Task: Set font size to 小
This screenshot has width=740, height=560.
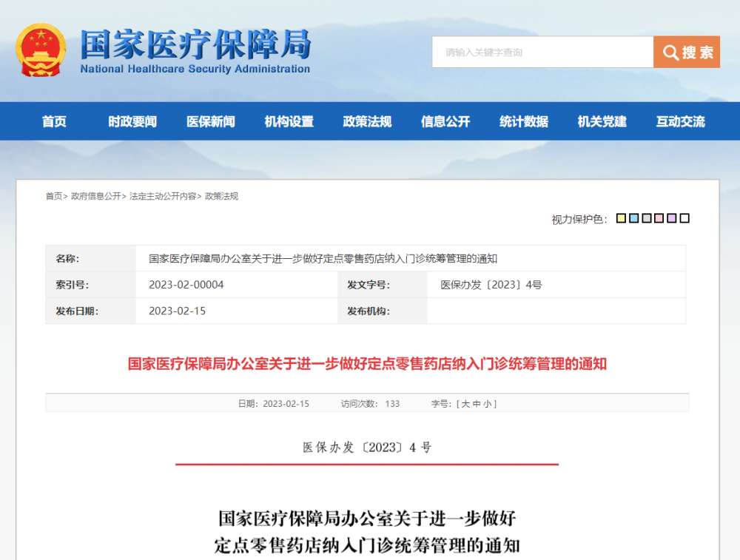Action: (x=488, y=404)
